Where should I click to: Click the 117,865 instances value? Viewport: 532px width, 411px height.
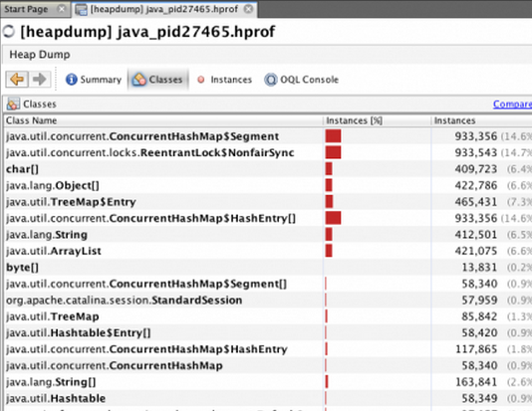click(x=475, y=349)
